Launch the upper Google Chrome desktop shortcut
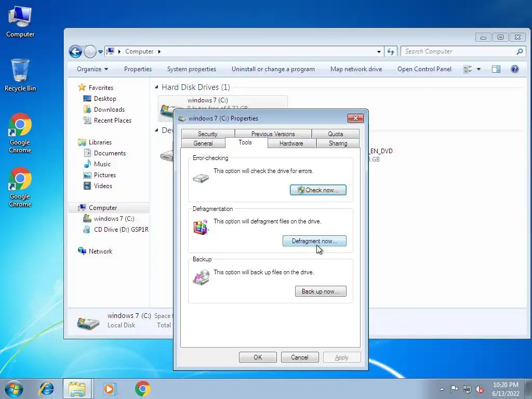The width and height of the screenshot is (532, 399). (20, 133)
